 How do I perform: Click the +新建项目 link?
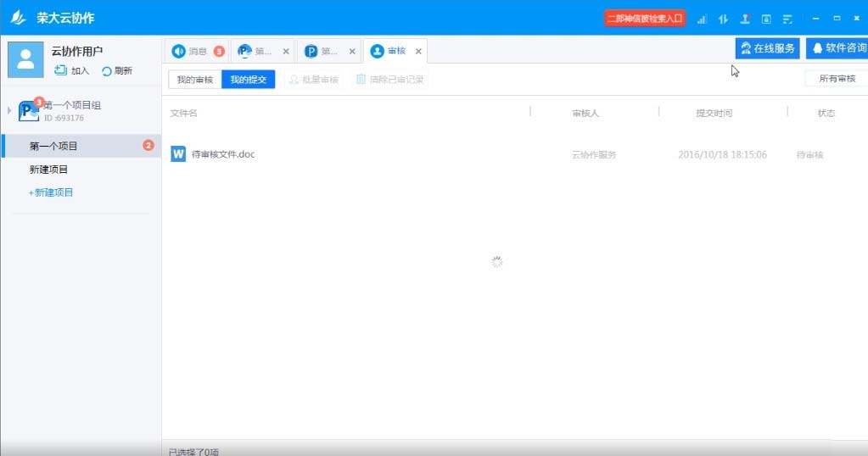click(x=51, y=192)
